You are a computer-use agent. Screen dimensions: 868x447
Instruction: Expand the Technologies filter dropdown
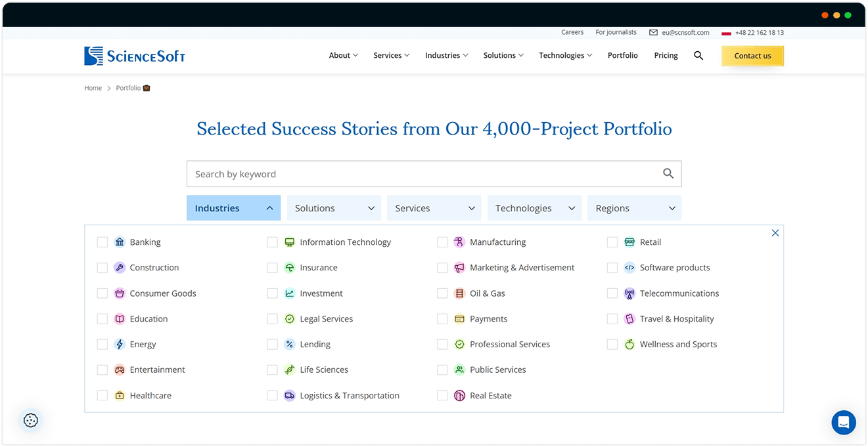534,207
